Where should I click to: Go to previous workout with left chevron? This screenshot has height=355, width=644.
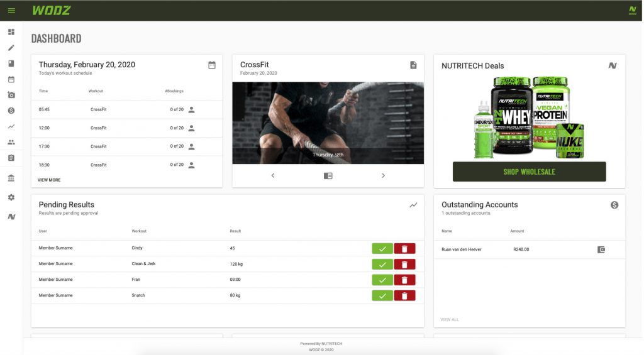coord(273,176)
